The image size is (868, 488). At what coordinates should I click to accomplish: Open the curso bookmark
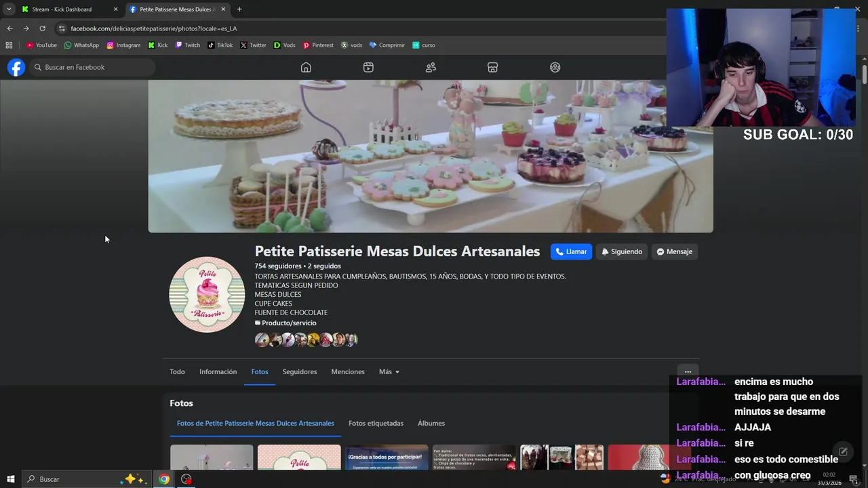click(424, 45)
